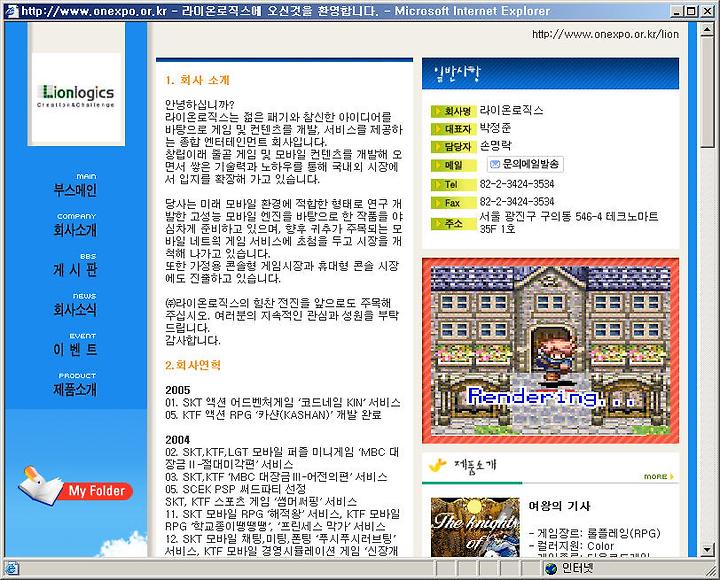Click the status bar page icon
The image size is (720, 580).
point(11,569)
